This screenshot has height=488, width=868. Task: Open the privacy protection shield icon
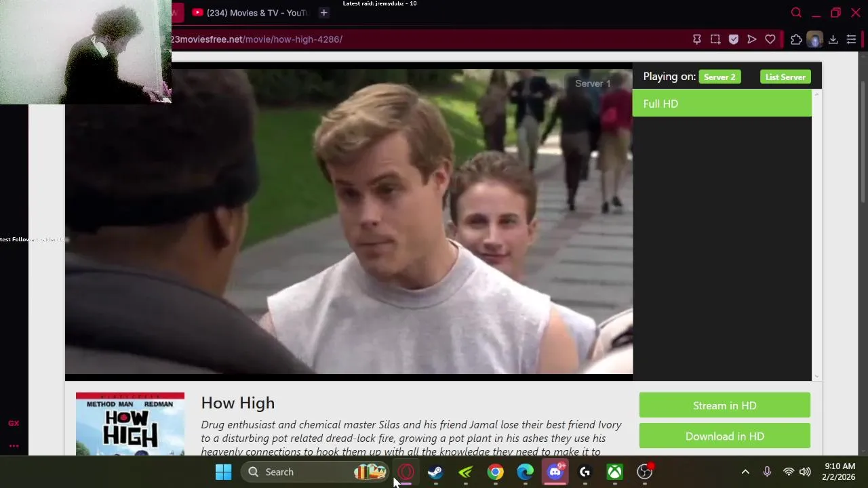(734, 39)
